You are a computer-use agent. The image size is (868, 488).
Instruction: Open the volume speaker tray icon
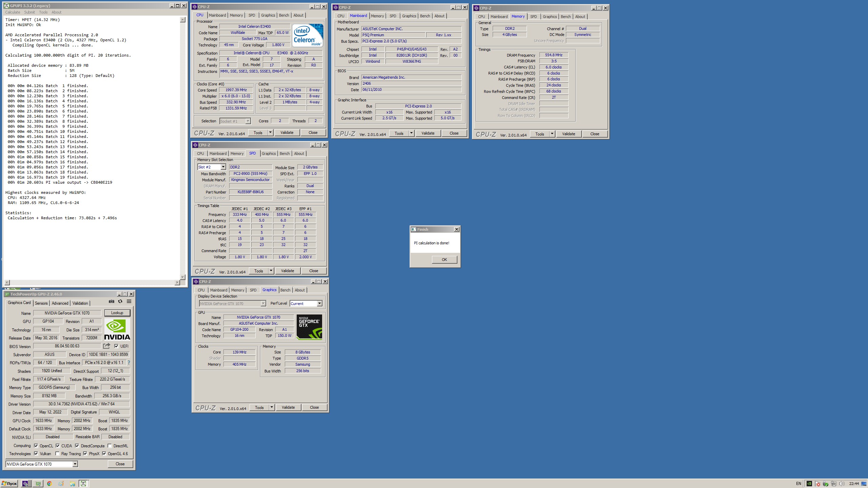point(842,484)
